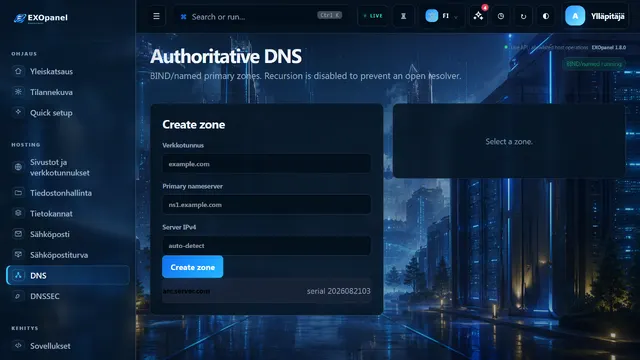Click the hourglass icon in top bar
The height and width of the screenshot is (360, 640).
pyautogui.click(x=403, y=16)
